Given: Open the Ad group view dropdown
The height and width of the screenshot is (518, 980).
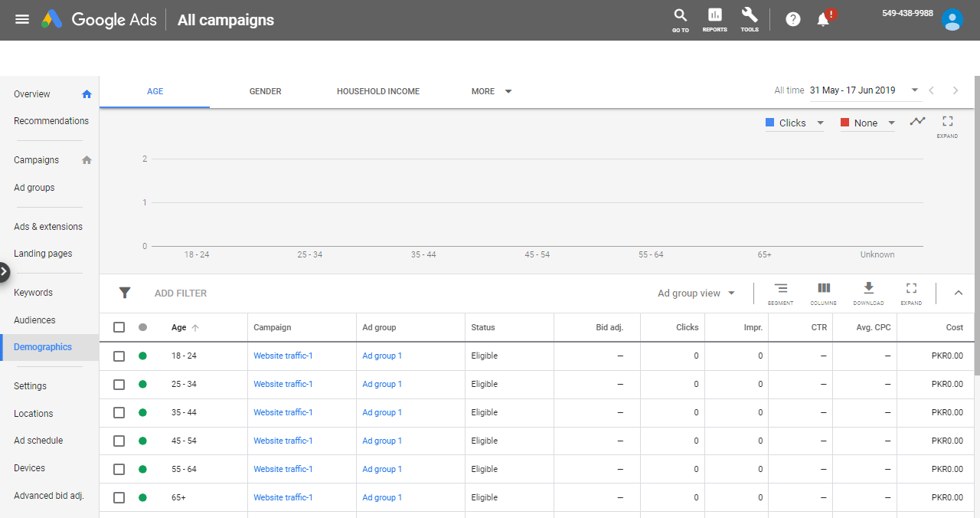Looking at the screenshot, I should click(696, 293).
